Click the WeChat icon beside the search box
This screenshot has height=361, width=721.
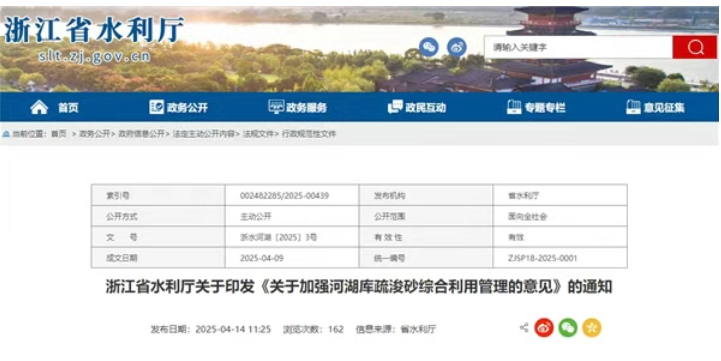coord(429,47)
